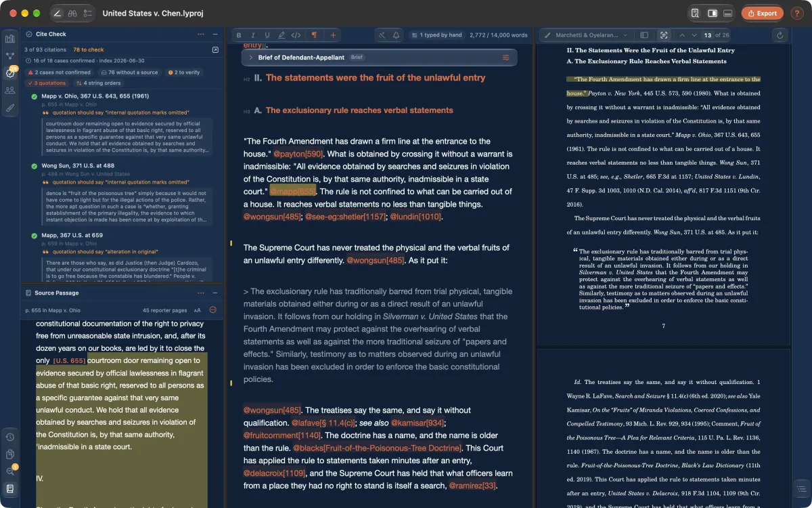Viewport: 812px width, 508px height.
Task: Open Source Passage panel more options dots
Action: click(x=201, y=293)
